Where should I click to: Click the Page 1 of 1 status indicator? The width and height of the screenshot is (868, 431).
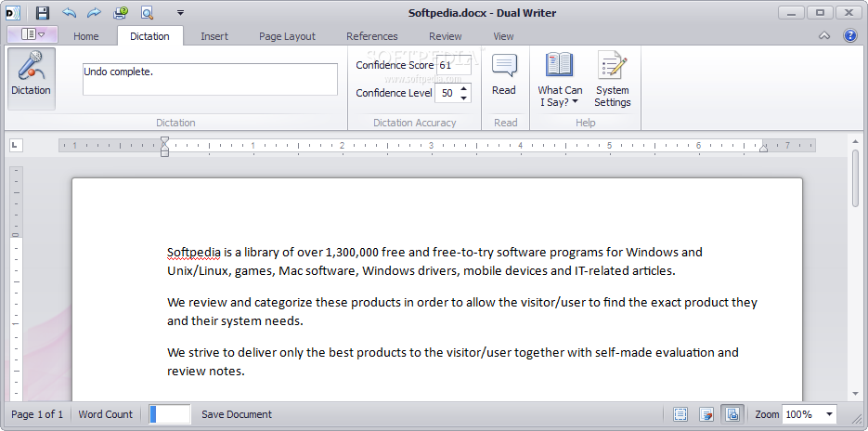pyautogui.click(x=37, y=414)
